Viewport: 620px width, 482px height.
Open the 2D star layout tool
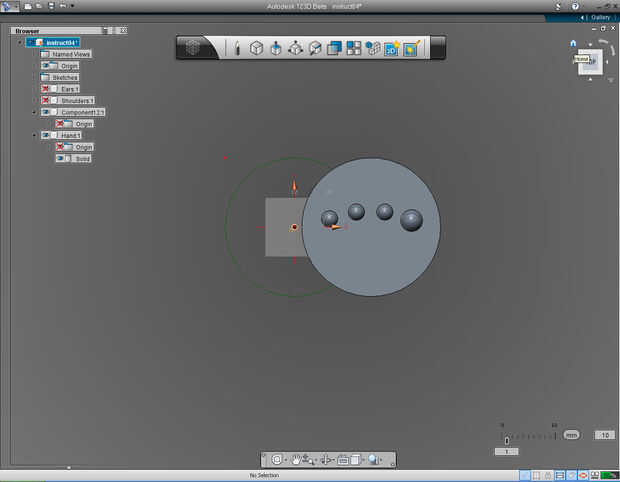(392, 48)
